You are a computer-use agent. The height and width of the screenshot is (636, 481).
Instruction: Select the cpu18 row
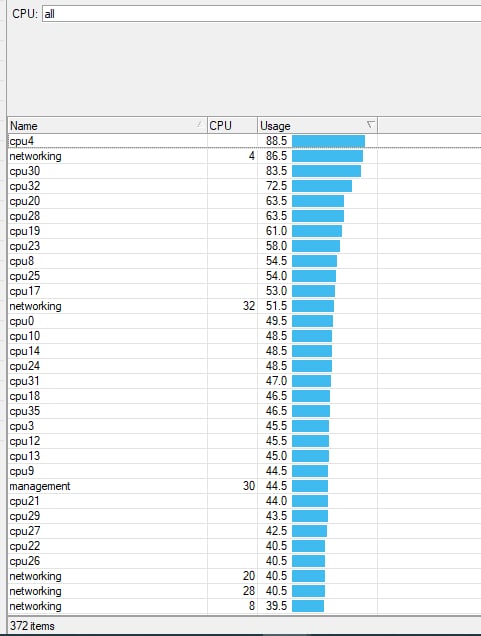coord(244,396)
